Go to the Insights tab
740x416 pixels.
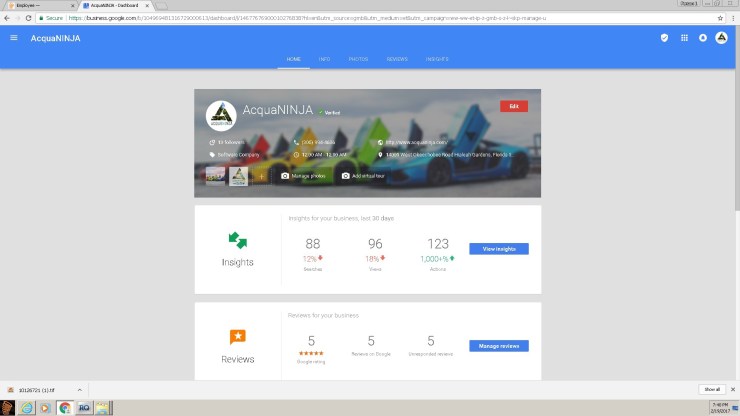pyautogui.click(x=437, y=60)
